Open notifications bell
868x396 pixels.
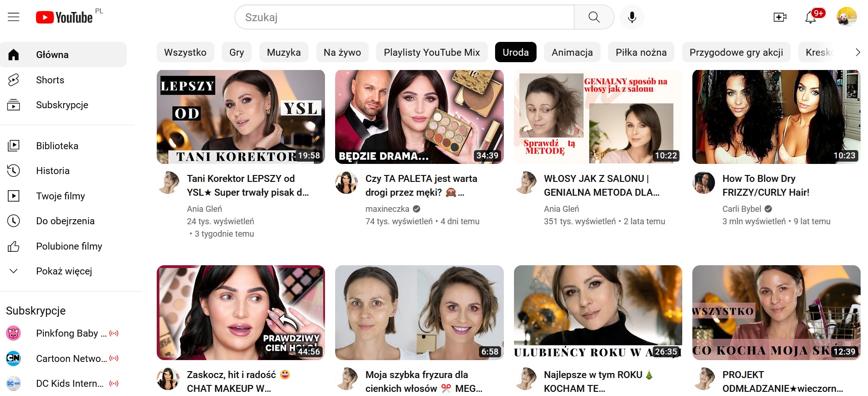(811, 17)
